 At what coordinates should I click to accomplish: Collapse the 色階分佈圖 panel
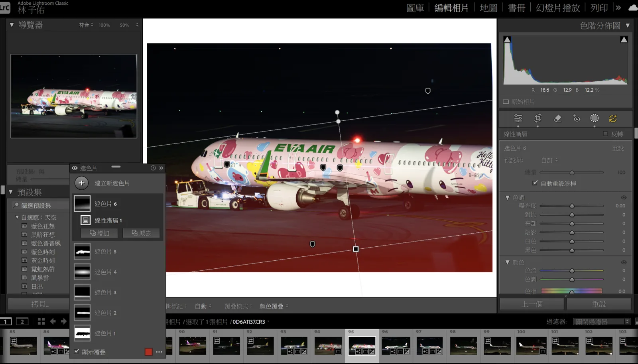(x=628, y=26)
